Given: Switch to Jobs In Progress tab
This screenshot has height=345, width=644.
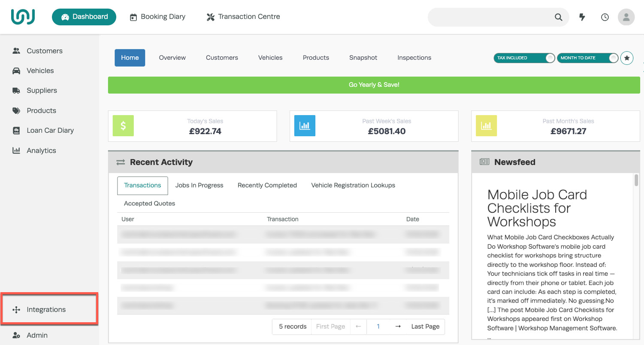Looking at the screenshot, I should coord(199,185).
